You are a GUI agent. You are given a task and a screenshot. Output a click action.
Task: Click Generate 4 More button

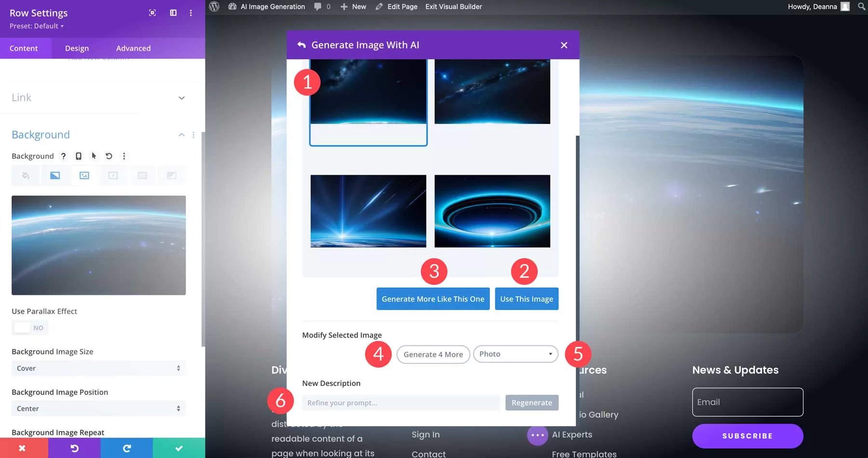point(433,354)
